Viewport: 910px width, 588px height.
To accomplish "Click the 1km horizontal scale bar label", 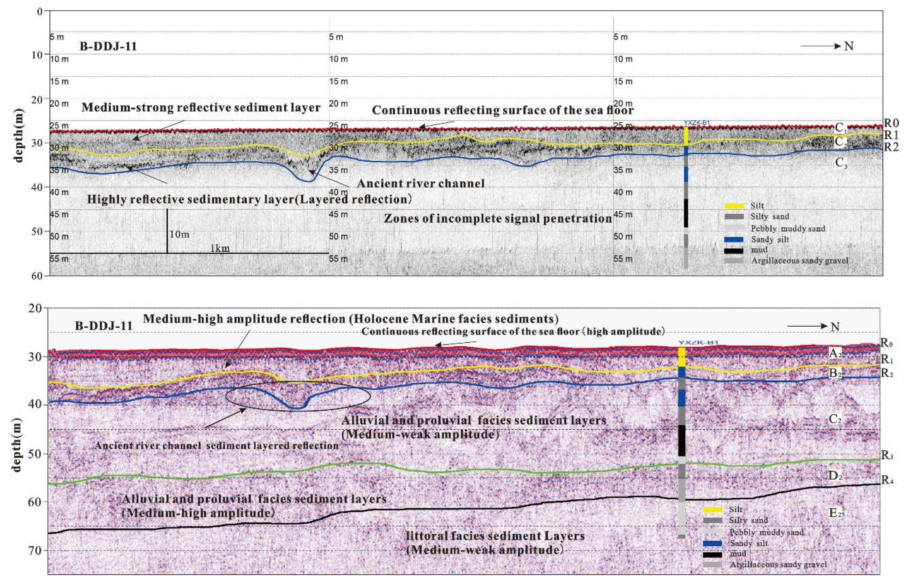I will point(220,248).
